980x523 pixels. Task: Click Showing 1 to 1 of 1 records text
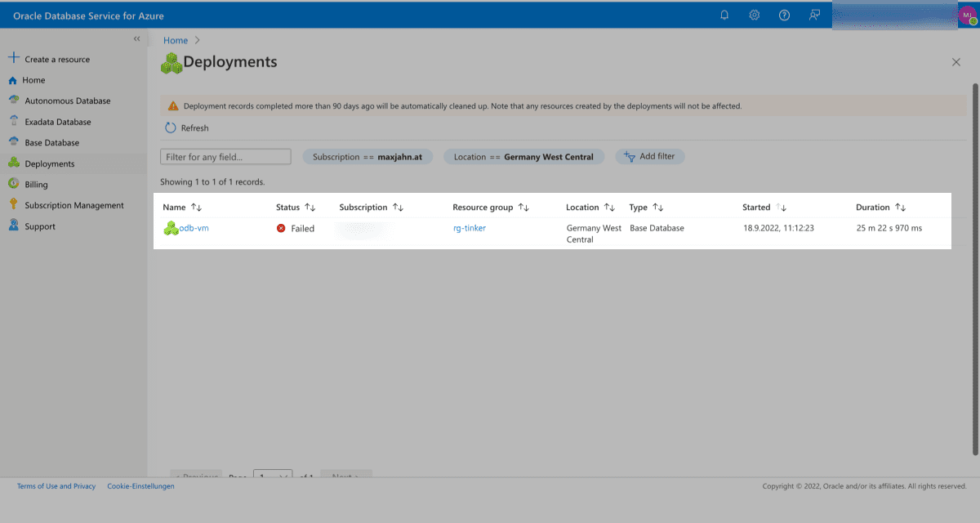click(212, 181)
